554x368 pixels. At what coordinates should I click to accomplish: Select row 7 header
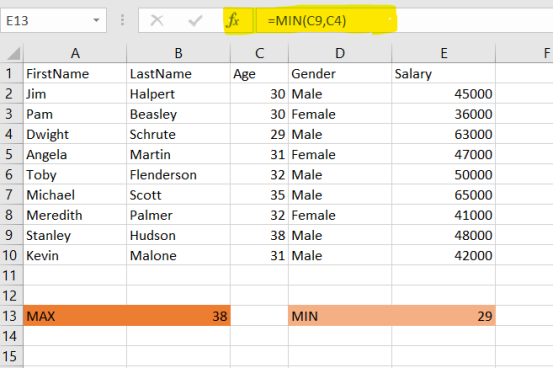11,195
